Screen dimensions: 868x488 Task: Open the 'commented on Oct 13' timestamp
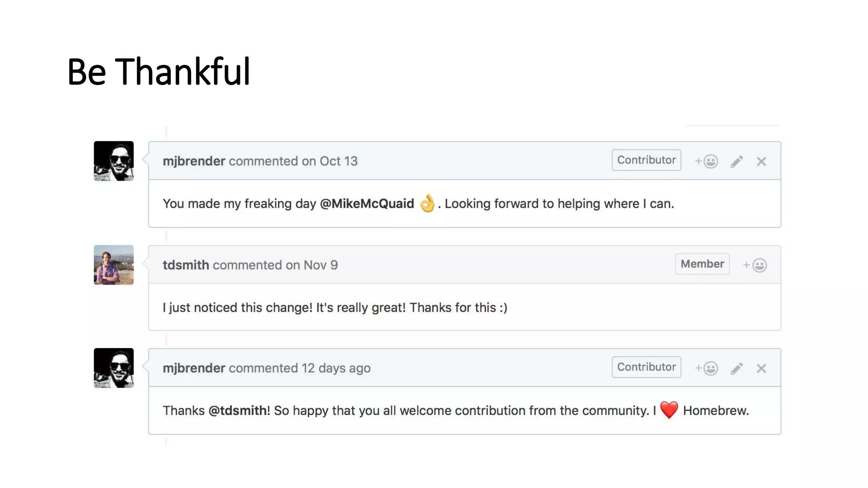(293, 161)
